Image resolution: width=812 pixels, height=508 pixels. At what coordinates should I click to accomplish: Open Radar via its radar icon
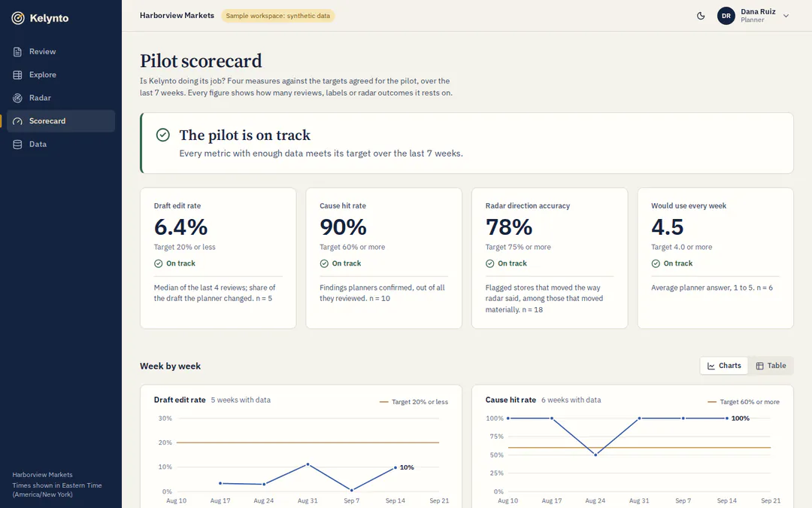[17, 98]
